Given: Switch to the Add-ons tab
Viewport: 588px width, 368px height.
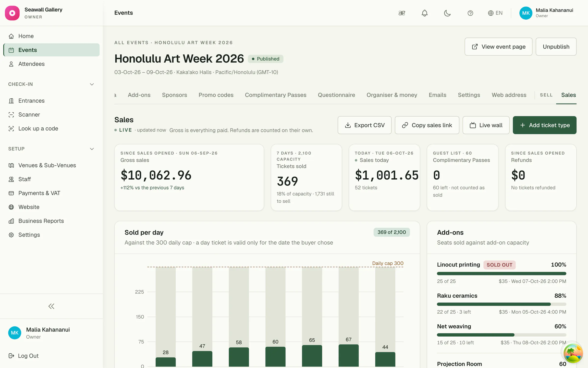Looking at the screenshot, I should pyautogui.click(x=139, y=95).
